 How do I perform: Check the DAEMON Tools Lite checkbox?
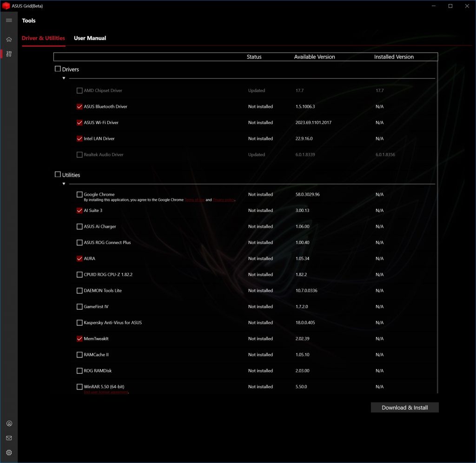[79, 290]
